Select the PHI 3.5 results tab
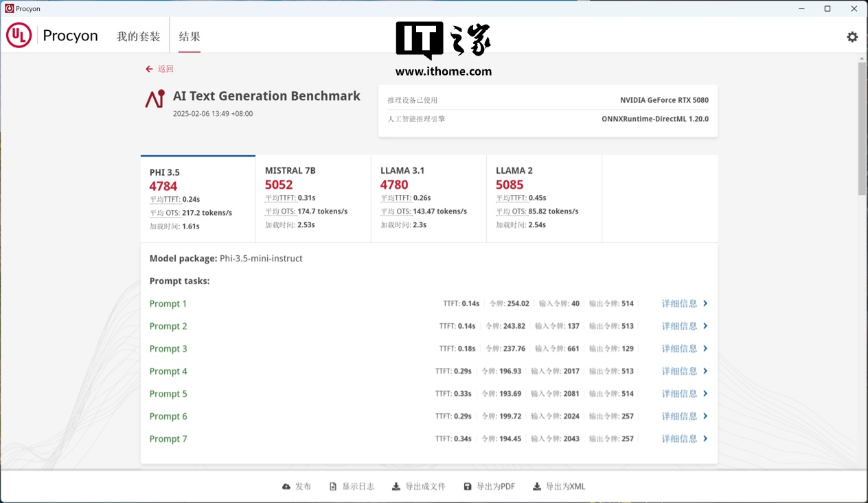 (x=198, y=199)
